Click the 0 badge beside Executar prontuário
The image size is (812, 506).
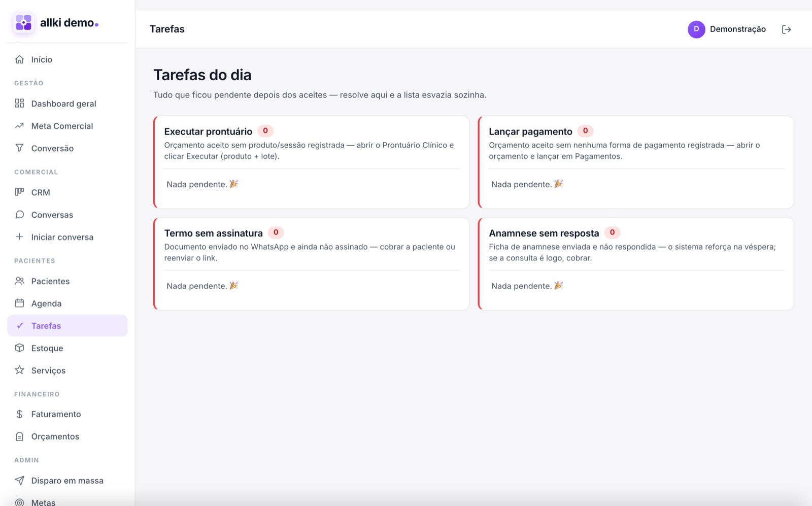coord(265,131)
